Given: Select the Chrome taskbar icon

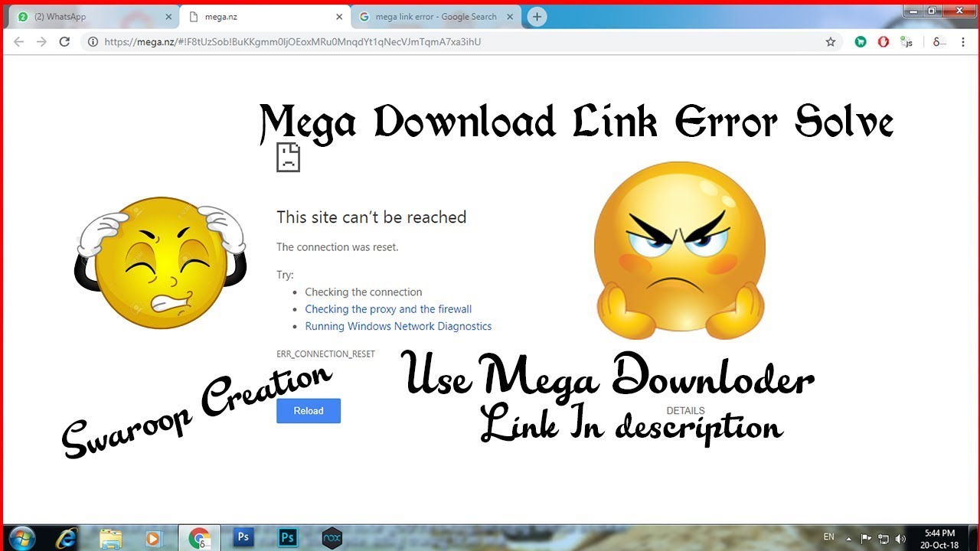Looking at the screenshot, I should pos(200,538).
